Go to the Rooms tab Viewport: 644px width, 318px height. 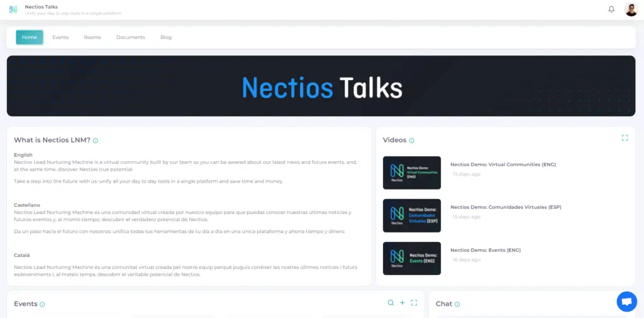coord(92,37)
